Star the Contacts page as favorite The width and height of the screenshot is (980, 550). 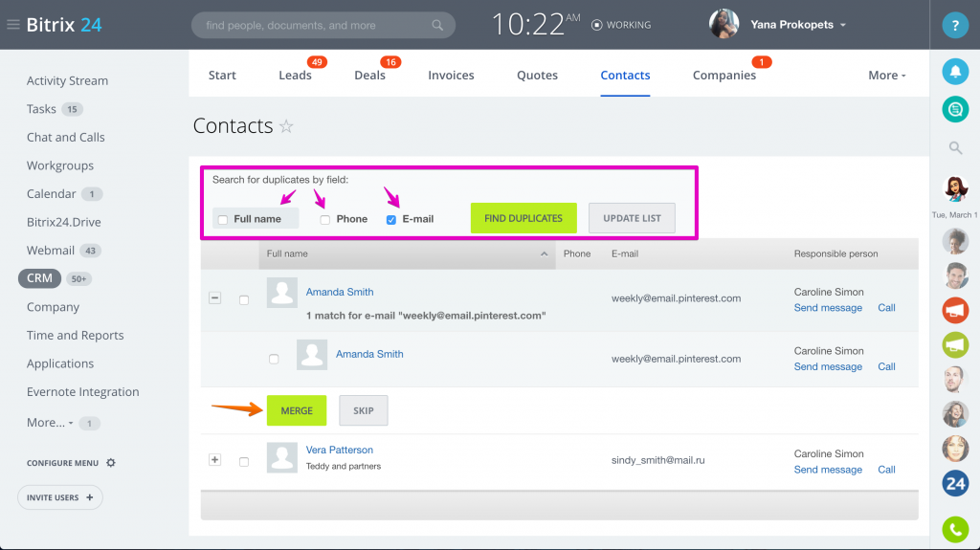286,126
